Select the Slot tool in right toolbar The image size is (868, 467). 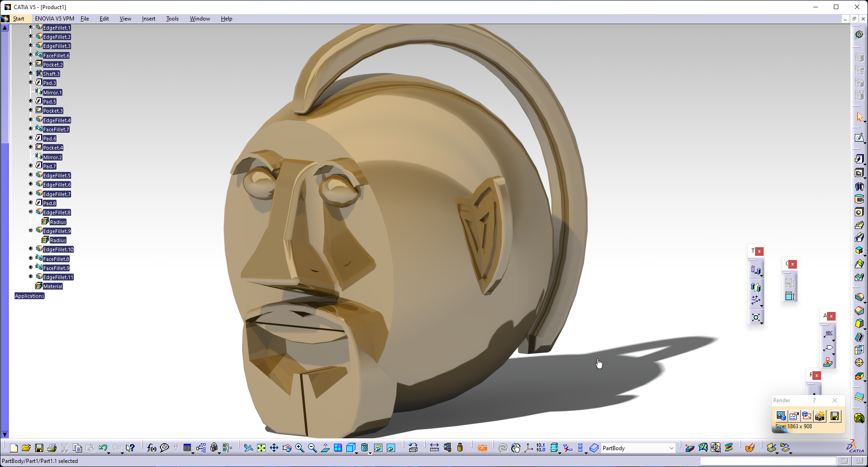[859, 237]
